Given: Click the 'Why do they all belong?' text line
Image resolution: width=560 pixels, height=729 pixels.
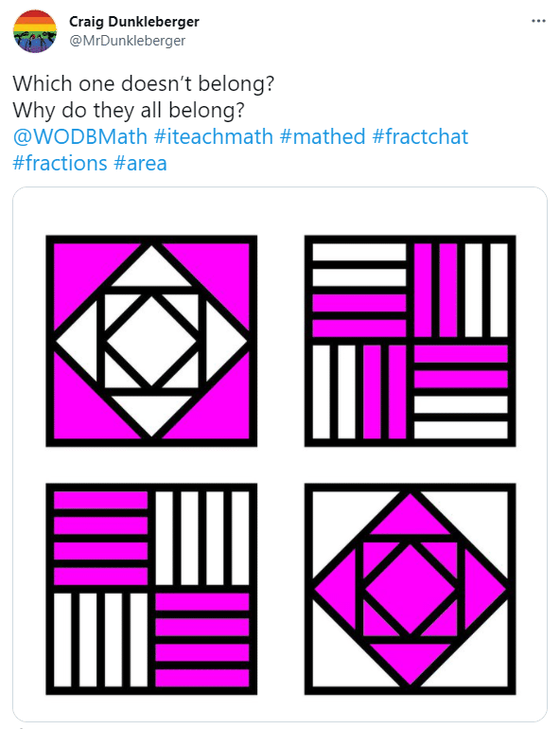Looking at the screenshot, I should click(129, 110).
